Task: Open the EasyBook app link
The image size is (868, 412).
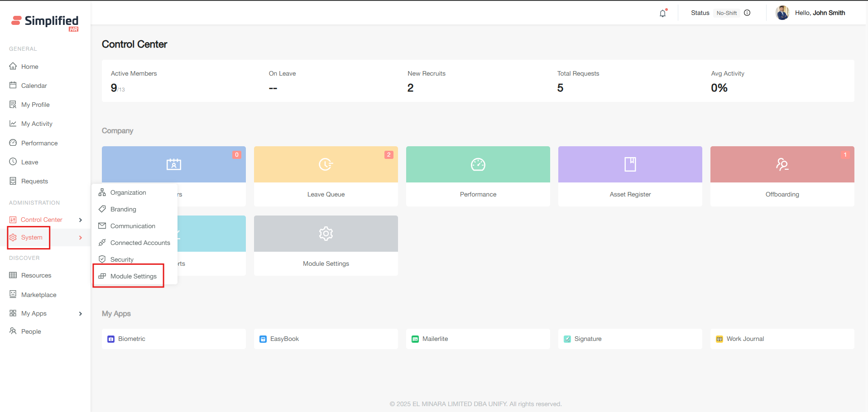Action: click(x=284, y=339)
